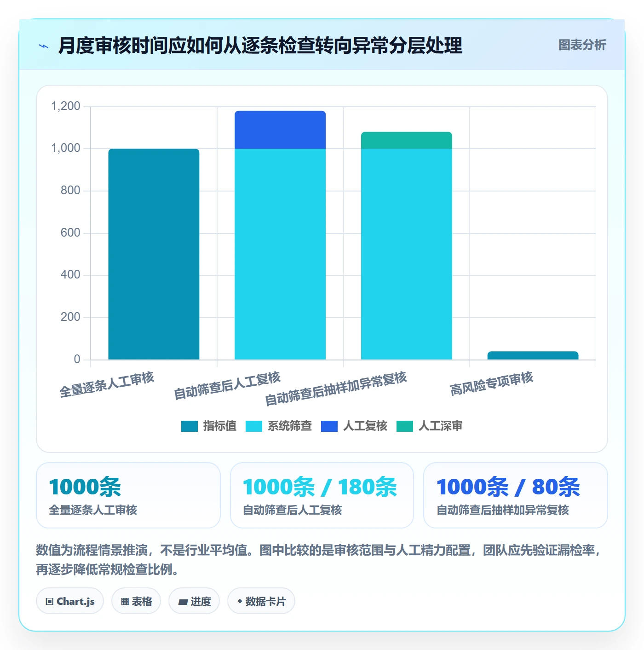This screenshot has width=644, height=650.
Task: Click the Chart.js chip square icon
Action: 50,602
